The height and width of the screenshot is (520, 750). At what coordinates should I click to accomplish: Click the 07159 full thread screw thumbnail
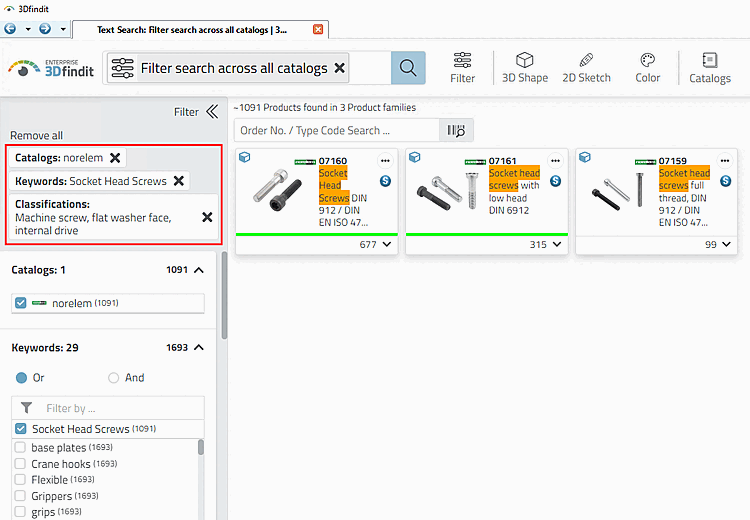tap(618, 191)
